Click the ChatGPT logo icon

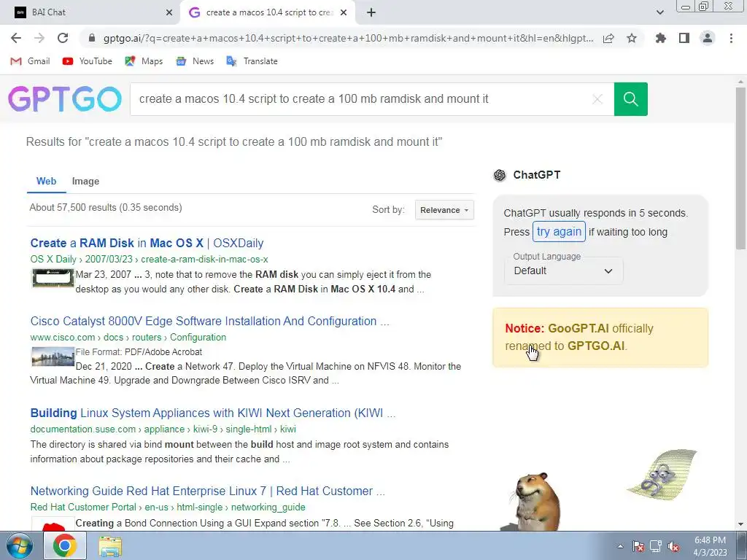(x=500, y=175)
